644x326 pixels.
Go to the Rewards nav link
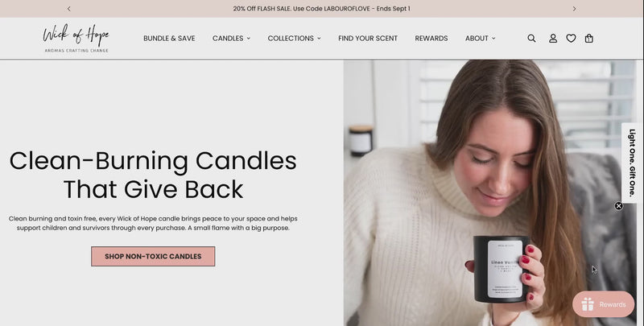(431, 38)
